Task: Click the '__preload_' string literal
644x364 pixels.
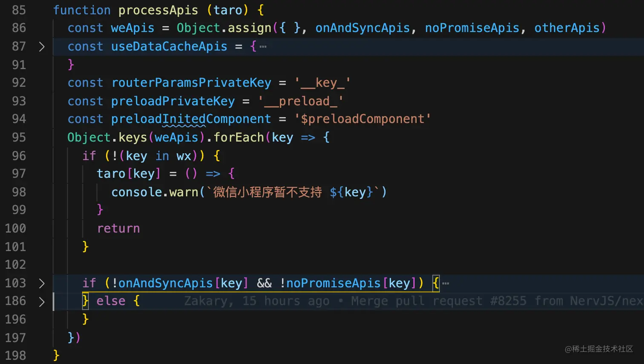Action: point(301,101)
